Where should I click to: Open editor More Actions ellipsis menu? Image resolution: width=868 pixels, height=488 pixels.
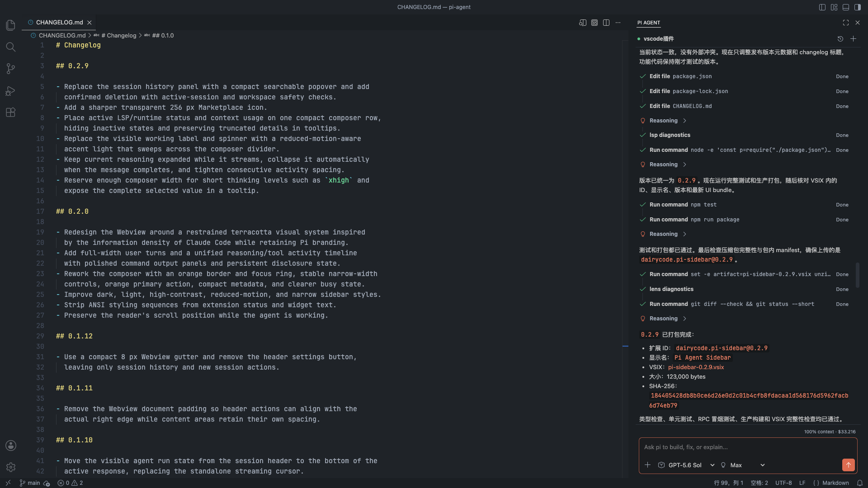pyautogui.click(x=618, y=23)
